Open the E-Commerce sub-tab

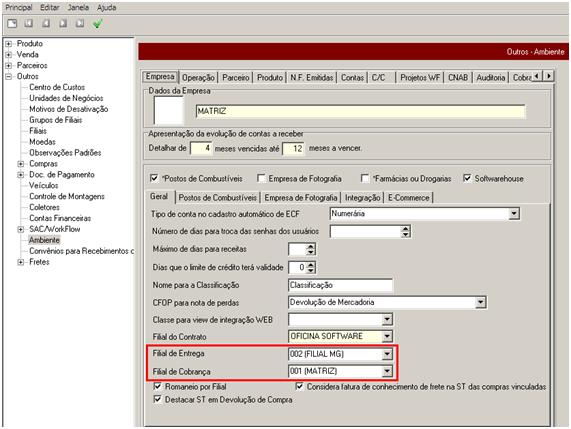click(x=409, y=198)
